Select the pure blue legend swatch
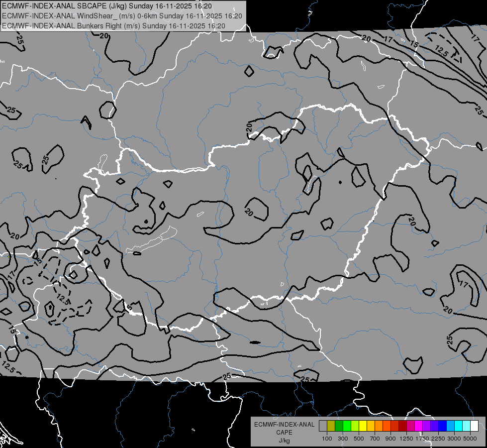The height and width of the screenshot is (448, 487). [x=442, y=426]
